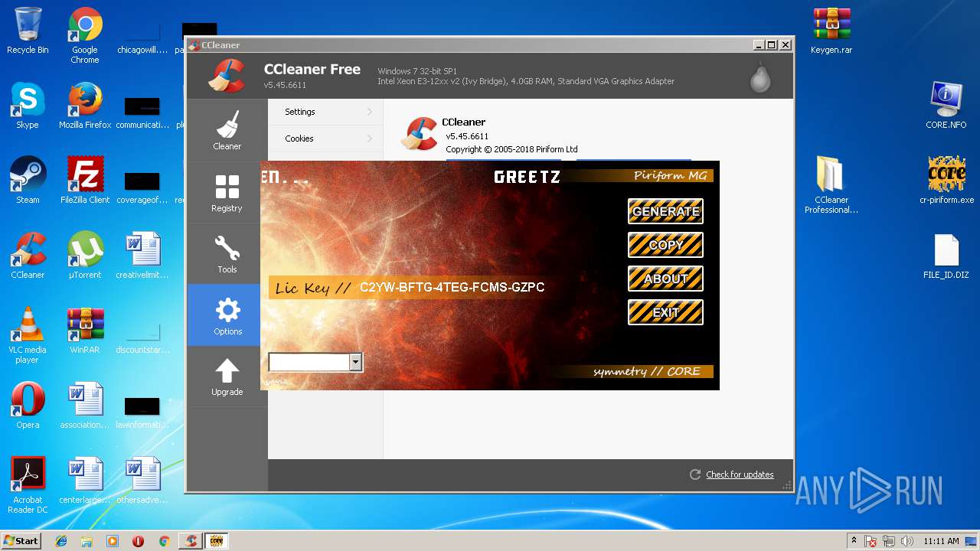980x551 pixels.
Task: Select Cookies in the Options submenu
Action: point(325,139)
